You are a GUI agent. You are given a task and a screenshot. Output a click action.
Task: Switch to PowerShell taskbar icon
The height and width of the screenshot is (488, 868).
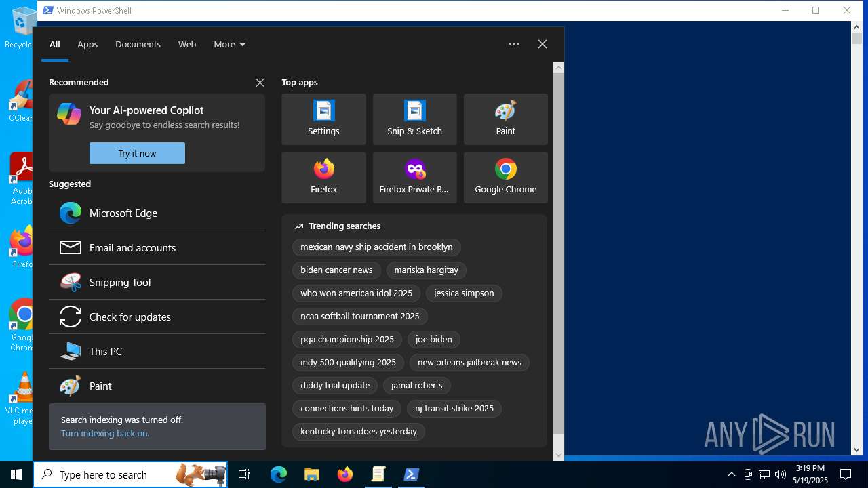pyautogui.click(x=412, y=474)
